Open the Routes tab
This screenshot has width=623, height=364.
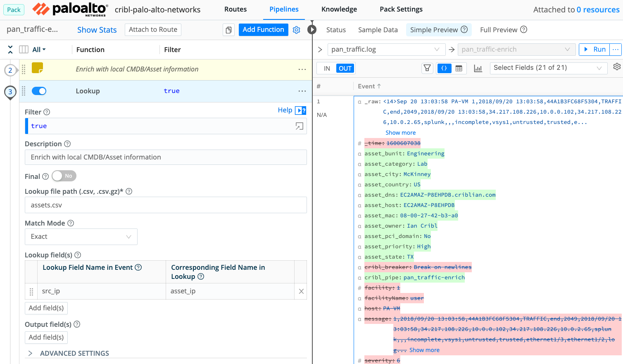235,9
